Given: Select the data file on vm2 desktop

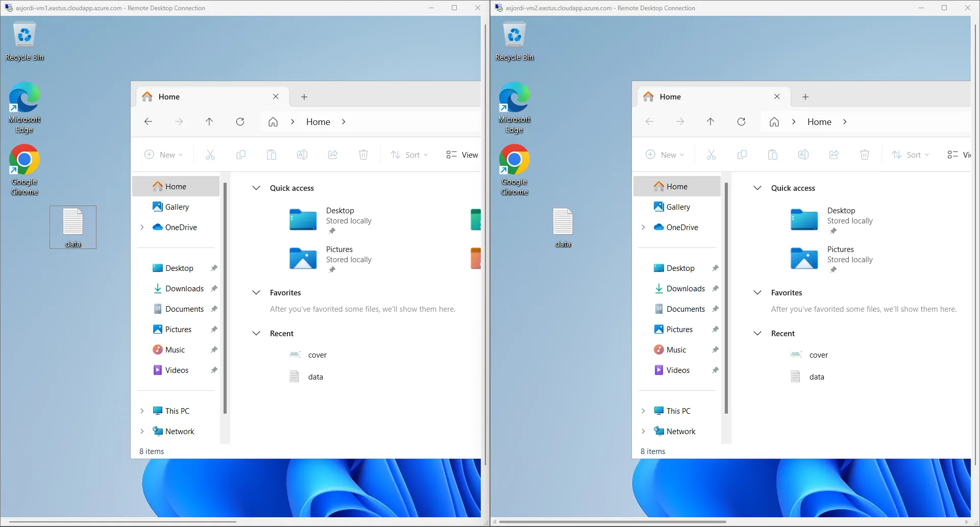Looking at the screenshot, I should coord(563,228).
